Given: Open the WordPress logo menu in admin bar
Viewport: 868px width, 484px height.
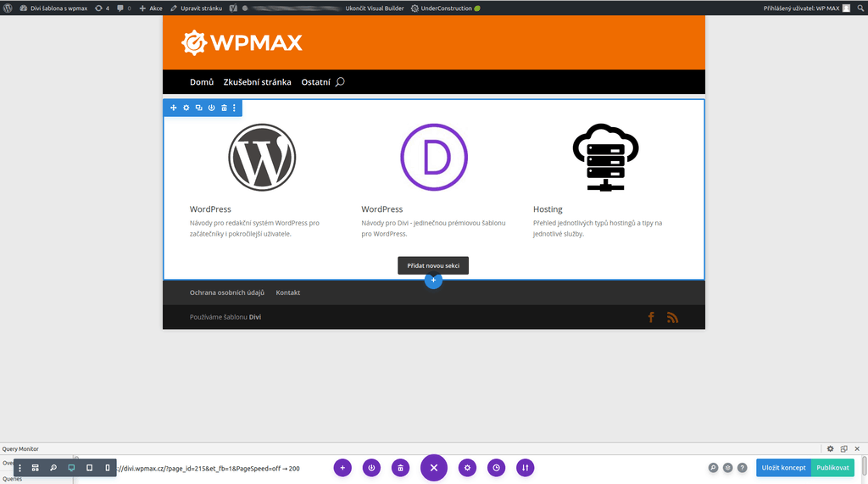Looking at the screenshot, I should (8, 8).
